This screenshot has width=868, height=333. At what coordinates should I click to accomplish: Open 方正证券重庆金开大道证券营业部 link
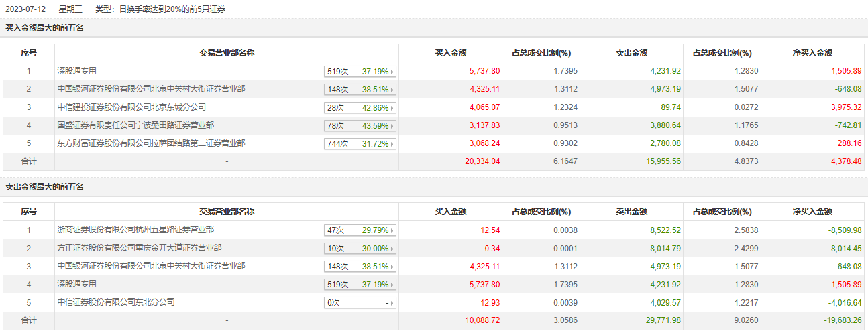pos(140,248)
